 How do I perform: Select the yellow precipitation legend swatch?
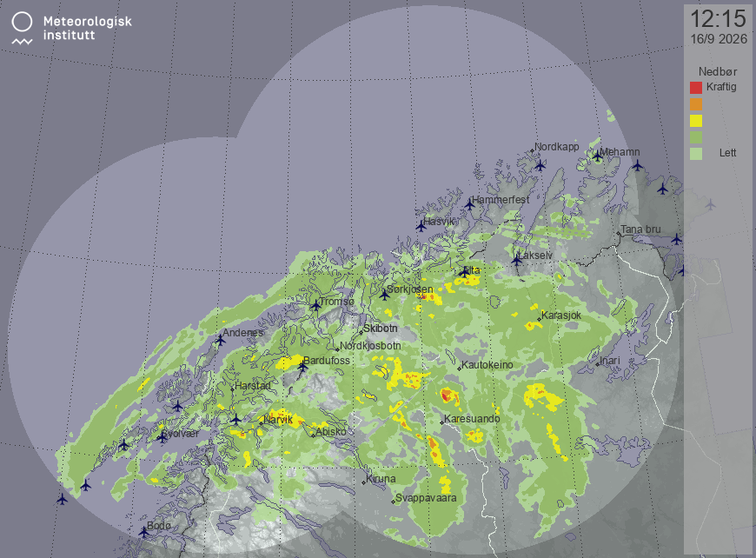tap(696, 121)
